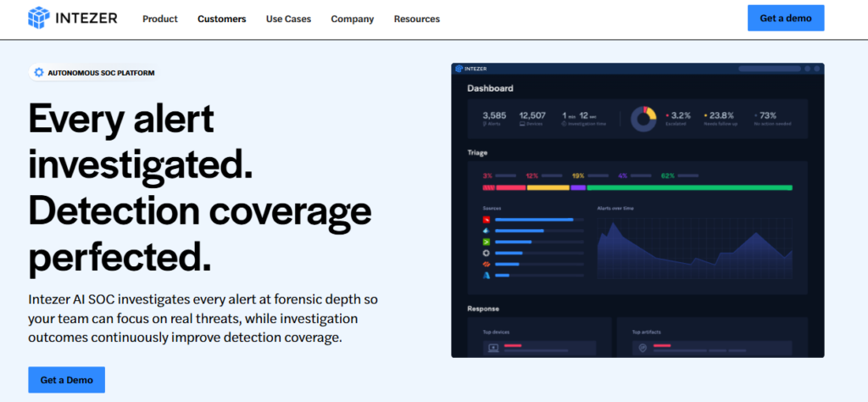
Task: Click the INTEZER wordmark in header
Action: pos(86,19)
